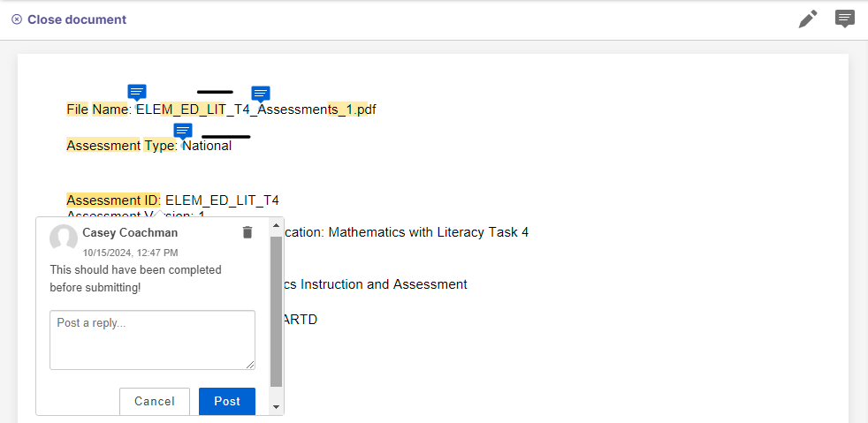868x423 pixels.
Task: Open comment marker above Assessment Type
Action: (183, 132)
